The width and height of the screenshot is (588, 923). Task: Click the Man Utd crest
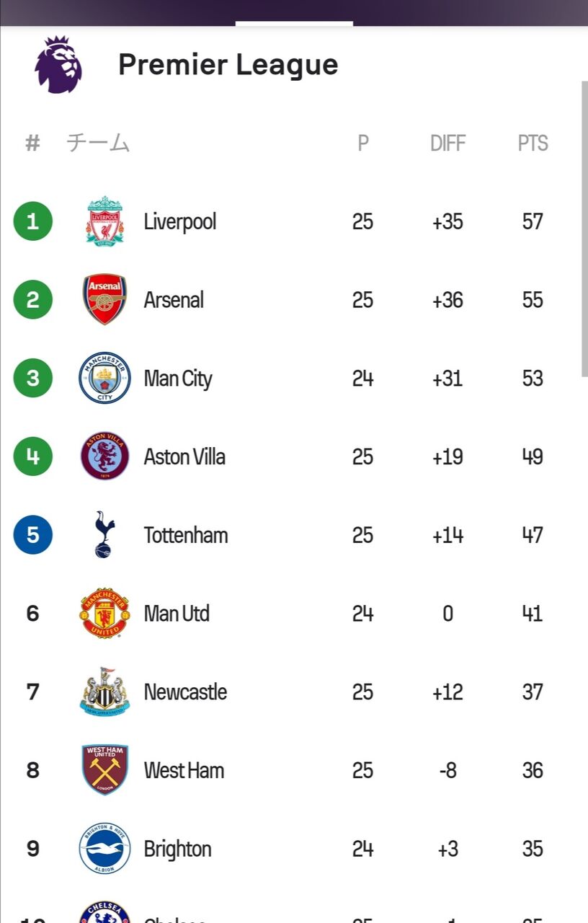click(104, 614)
